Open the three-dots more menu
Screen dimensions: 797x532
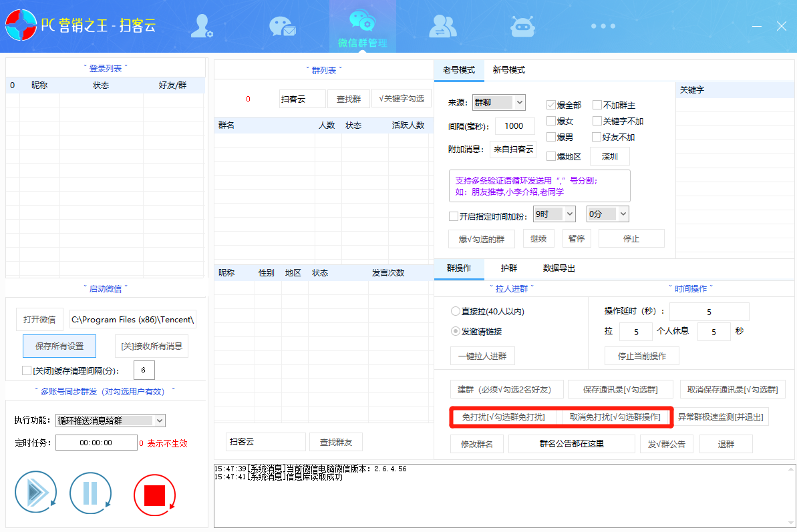603,26
